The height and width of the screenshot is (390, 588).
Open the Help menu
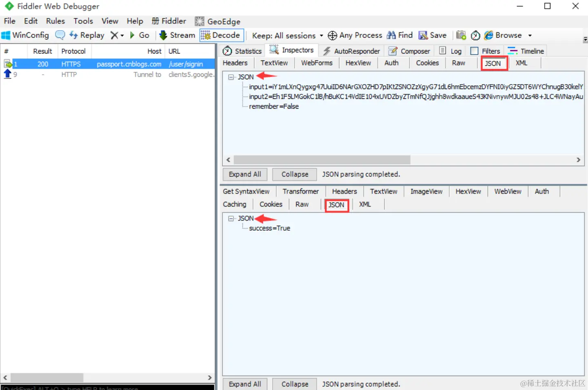pos(135,21)
